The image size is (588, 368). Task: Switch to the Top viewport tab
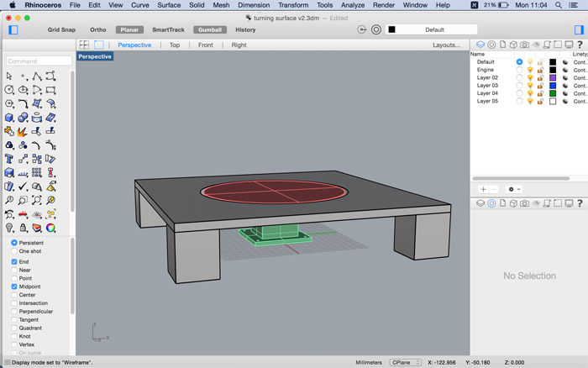(x=175, y=45)
